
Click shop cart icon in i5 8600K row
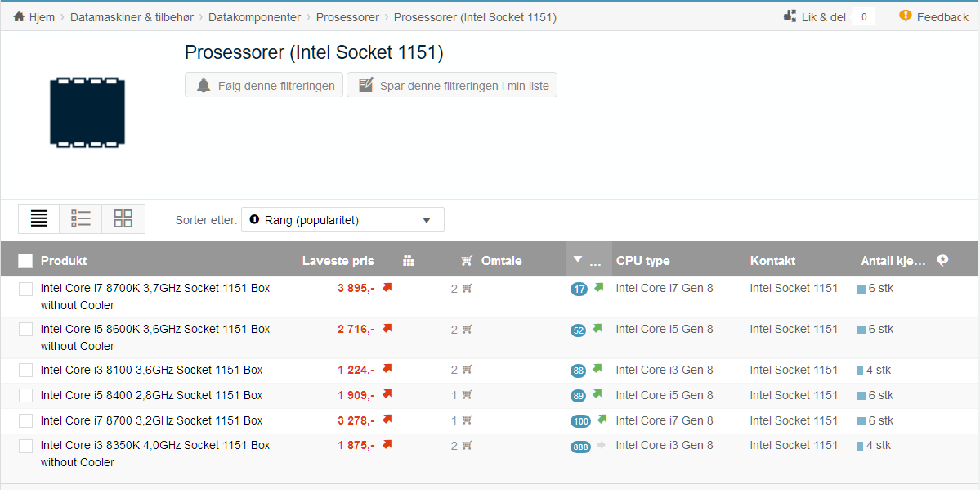coord(467,329)
